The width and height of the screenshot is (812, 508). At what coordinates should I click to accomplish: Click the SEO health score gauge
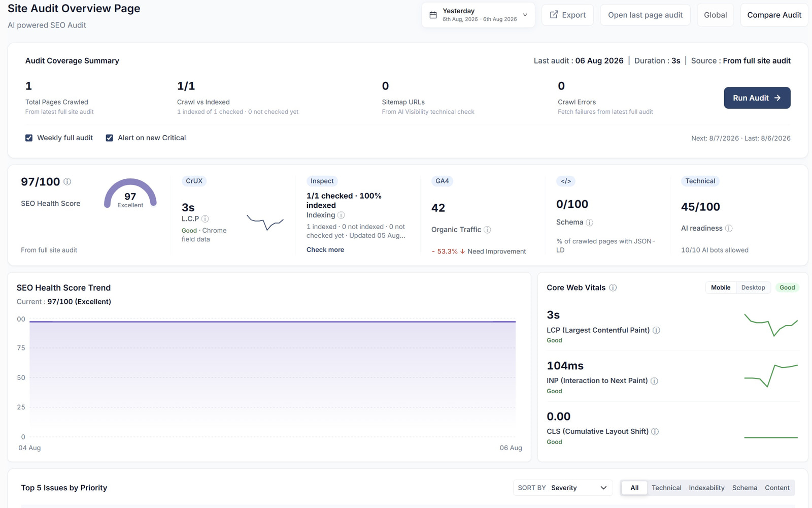130,194
